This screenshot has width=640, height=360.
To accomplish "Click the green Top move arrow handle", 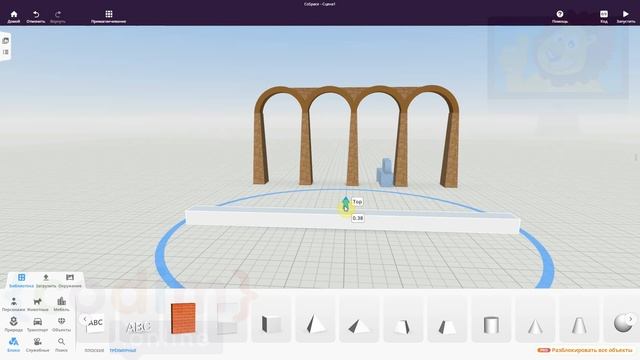I will point(346,202).
